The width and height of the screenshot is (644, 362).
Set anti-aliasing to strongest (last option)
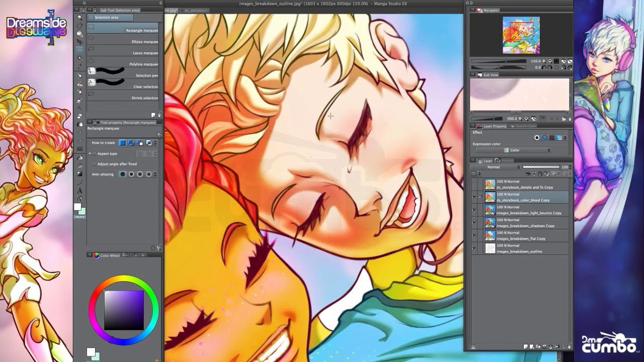click(x=149, y=174)
